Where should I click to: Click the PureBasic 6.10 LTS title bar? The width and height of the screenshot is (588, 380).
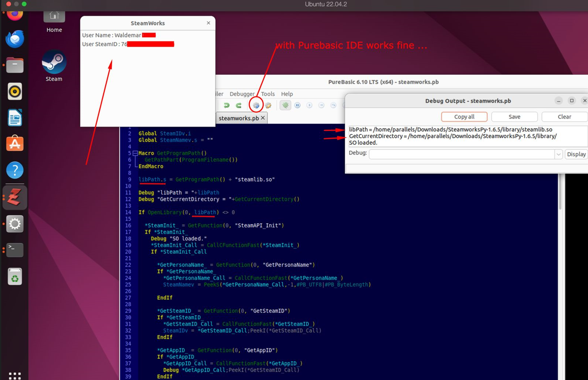(x=383, y=82)
